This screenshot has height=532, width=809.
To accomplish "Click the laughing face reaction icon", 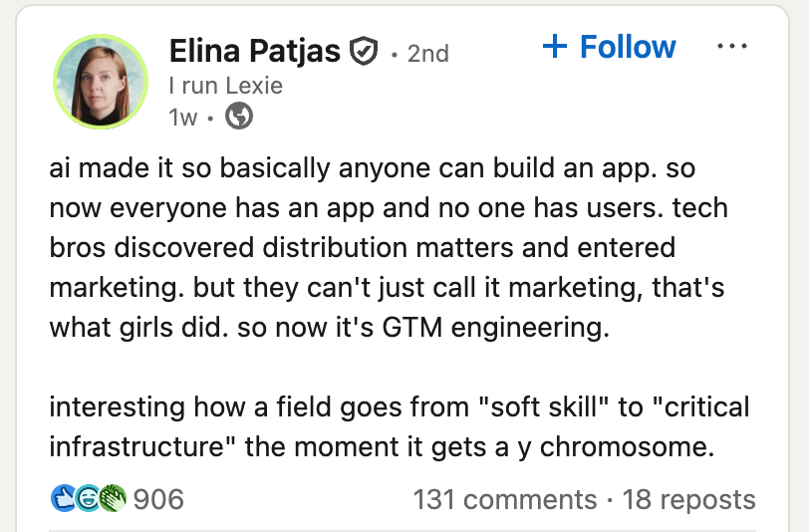I will click(x=88, y=498).
